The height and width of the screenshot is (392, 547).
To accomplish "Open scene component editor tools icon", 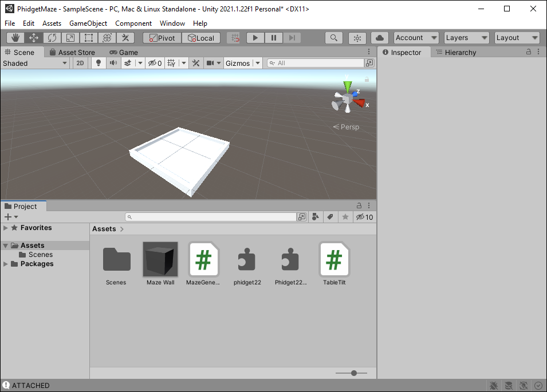I will (196, 63).
